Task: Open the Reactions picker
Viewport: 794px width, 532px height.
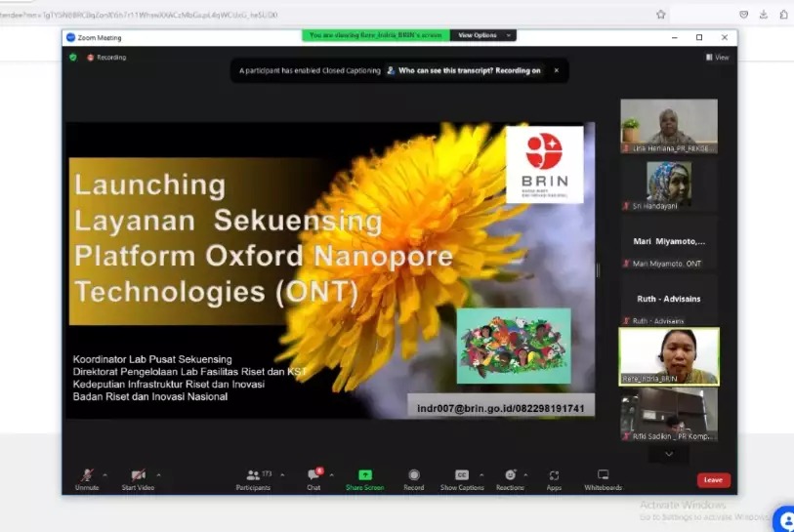Action: (510, 475)
